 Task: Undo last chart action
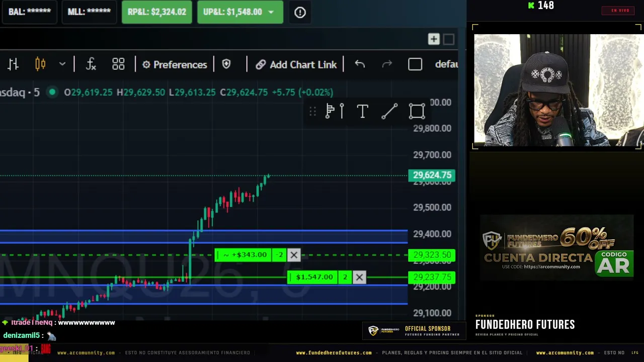pyautogui.click(x=360, y=64)
